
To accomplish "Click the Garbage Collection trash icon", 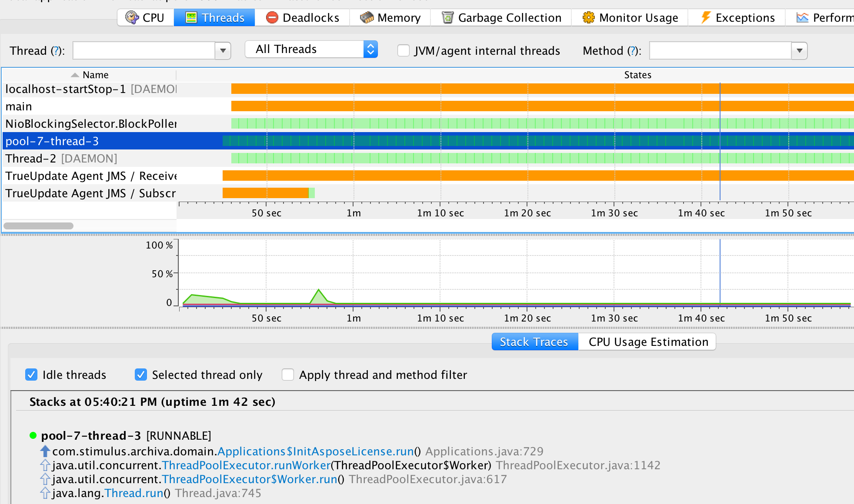I will click(447, 17).
